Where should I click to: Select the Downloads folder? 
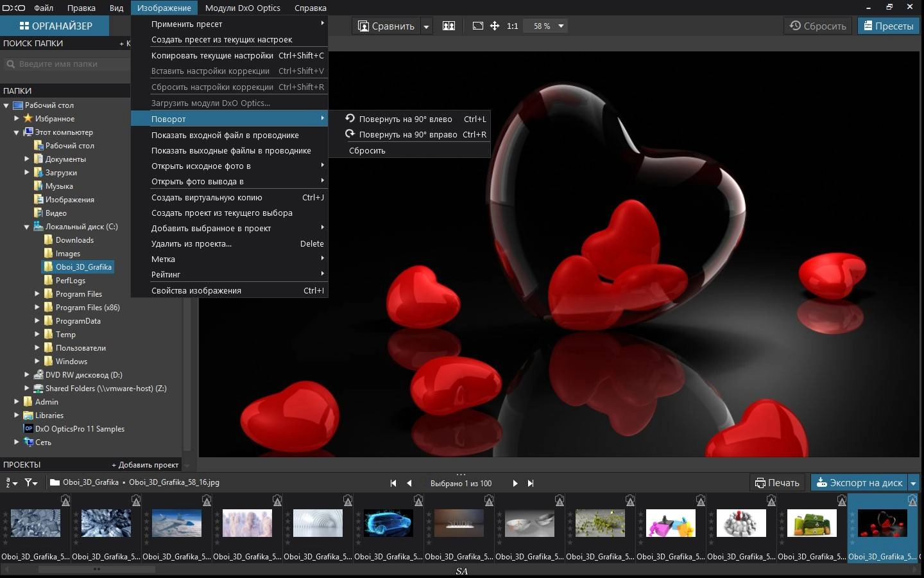(x=69, y=240)
